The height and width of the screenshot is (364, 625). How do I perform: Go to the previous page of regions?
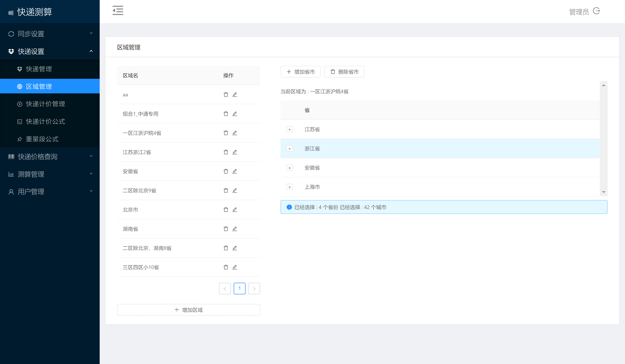[225, 288]
